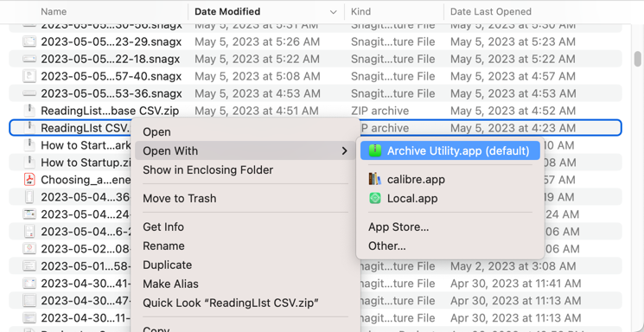Viewport: 644px width, 332px height.
Task: Select the 2023-05-05...22-18.snagx file row
Action: [x=315, y=59]
